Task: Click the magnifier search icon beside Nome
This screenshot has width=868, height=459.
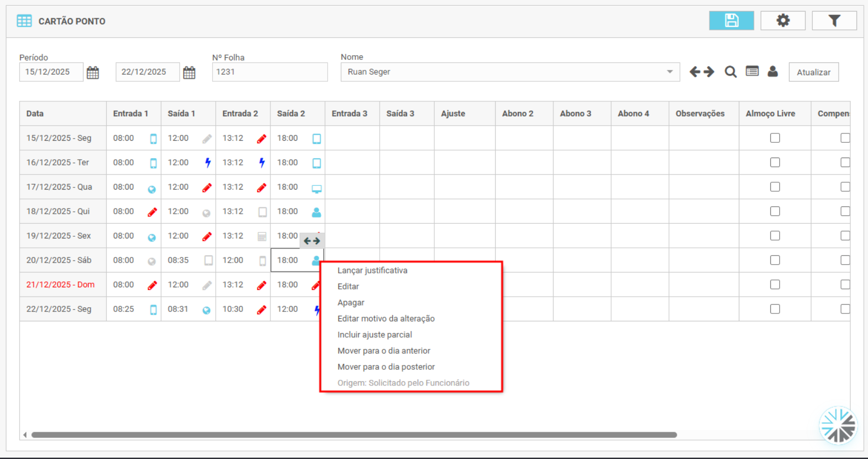Action: pyautogui.click(x=730, y=72)
